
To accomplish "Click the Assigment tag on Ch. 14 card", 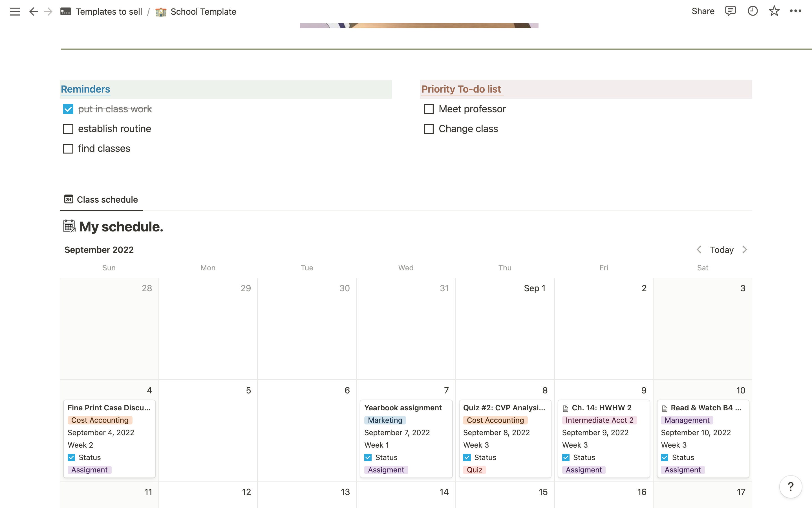I will (584, 470).
